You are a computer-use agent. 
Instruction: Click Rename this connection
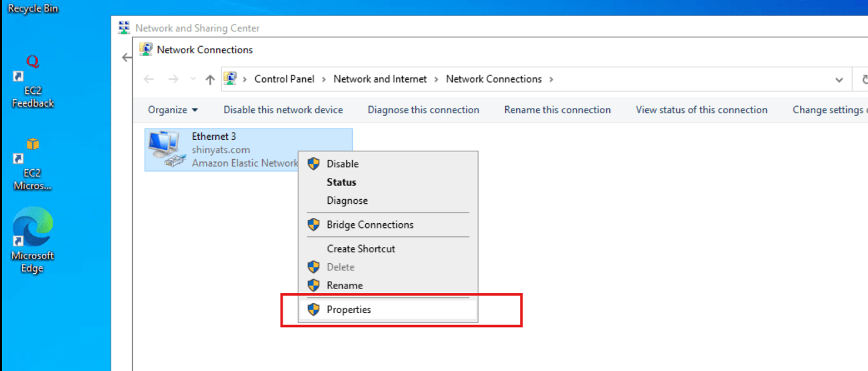(x=557, y=110)
